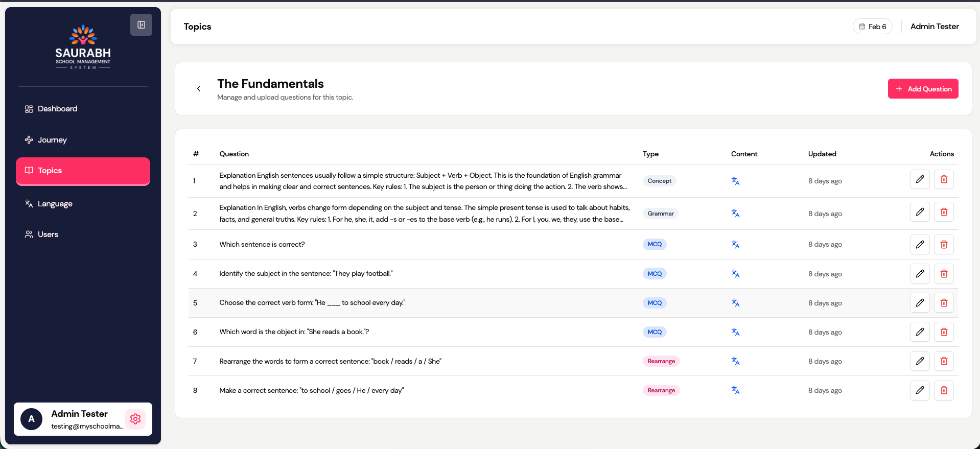The image size is (980, 449).
Task: Delete question 8 with trash icon
Action: (943, 390)
